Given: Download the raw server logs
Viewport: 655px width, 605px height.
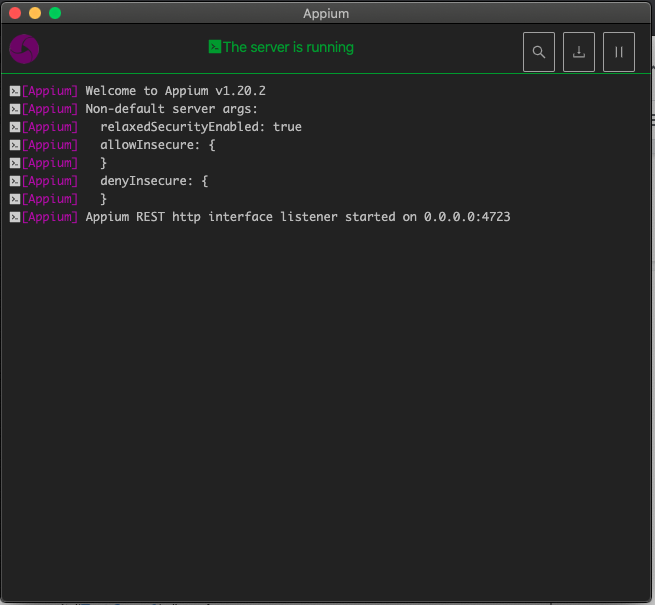Looking at the screenshot, I should (x=579, y=52).
